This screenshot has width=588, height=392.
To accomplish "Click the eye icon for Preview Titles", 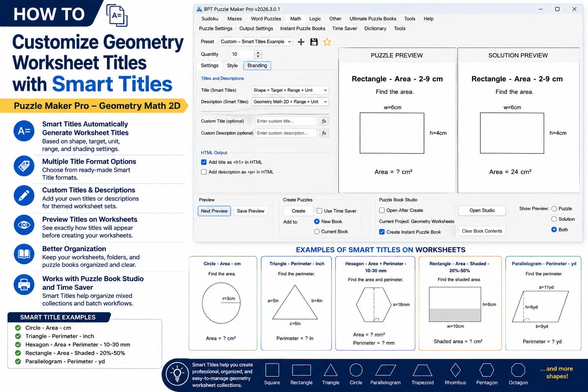I will [x=24, y=225].
